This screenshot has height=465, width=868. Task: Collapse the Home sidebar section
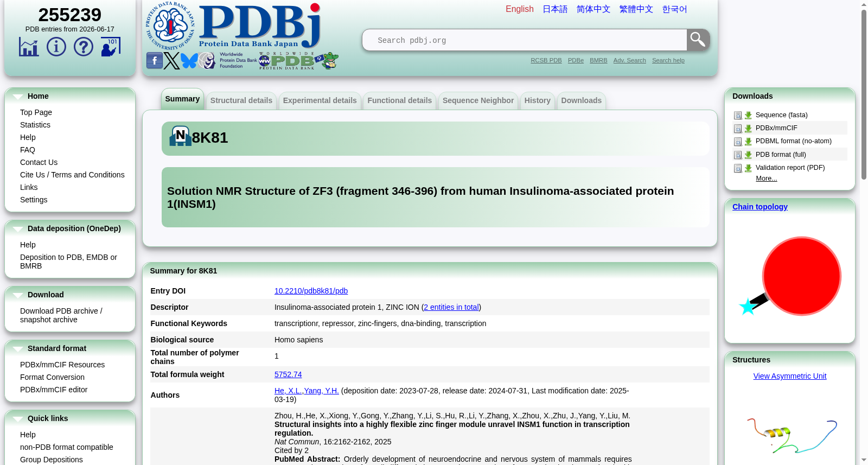[18, 97]
